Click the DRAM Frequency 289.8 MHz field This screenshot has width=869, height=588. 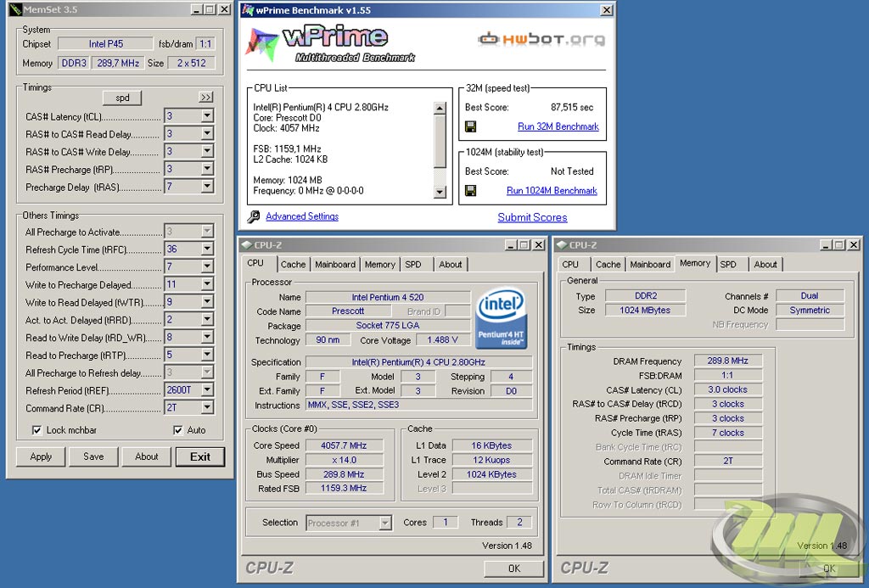(x=727, y=361)
